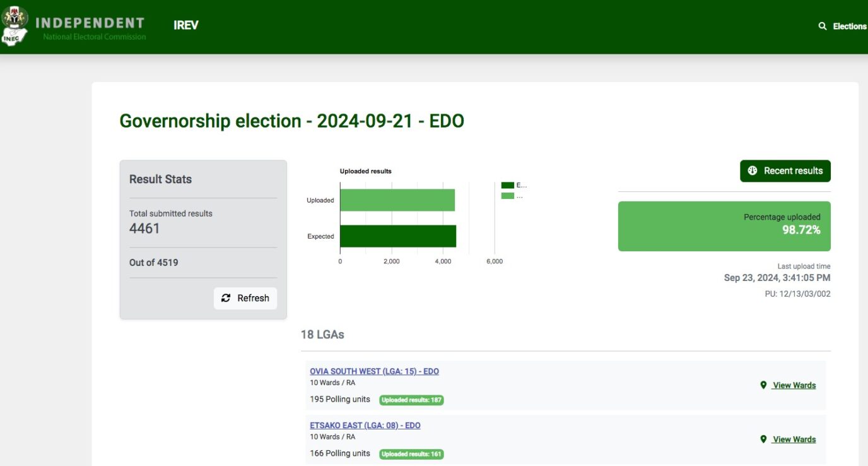Click the Etsako East map pin icon
Screen dimensions: 868x466
[763, 439]
